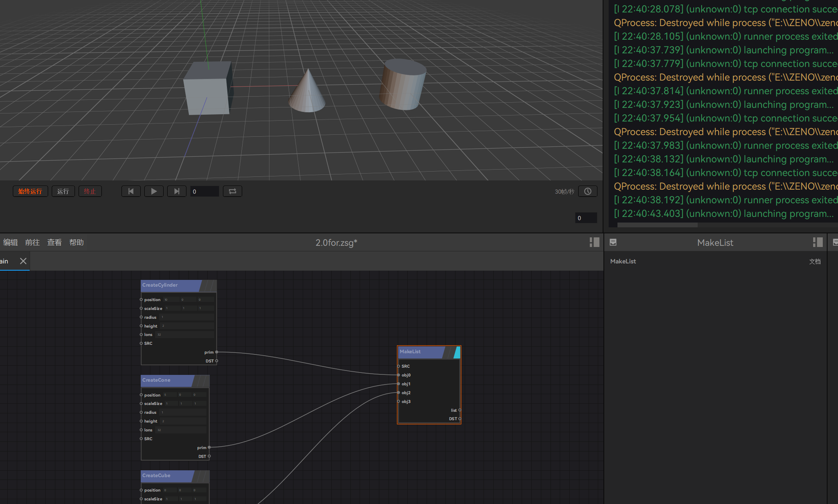Open the 文档 documentation link
Screen dimensions: 838x504
point(814,261)
